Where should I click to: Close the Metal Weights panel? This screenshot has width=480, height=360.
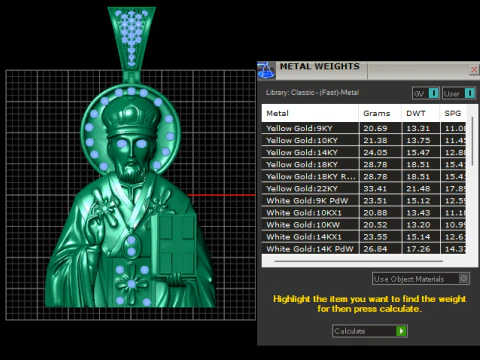coord(474,70)
